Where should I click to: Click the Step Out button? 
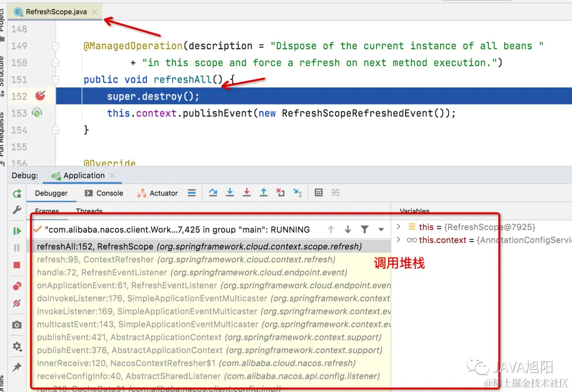[263, 192]
